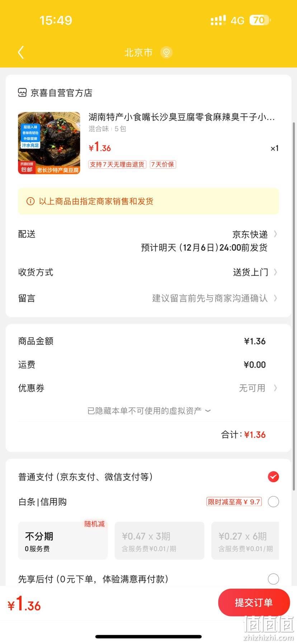Submit order with 提交订单 button
This screenshot has height=644, width=297.
coord(254,602)
